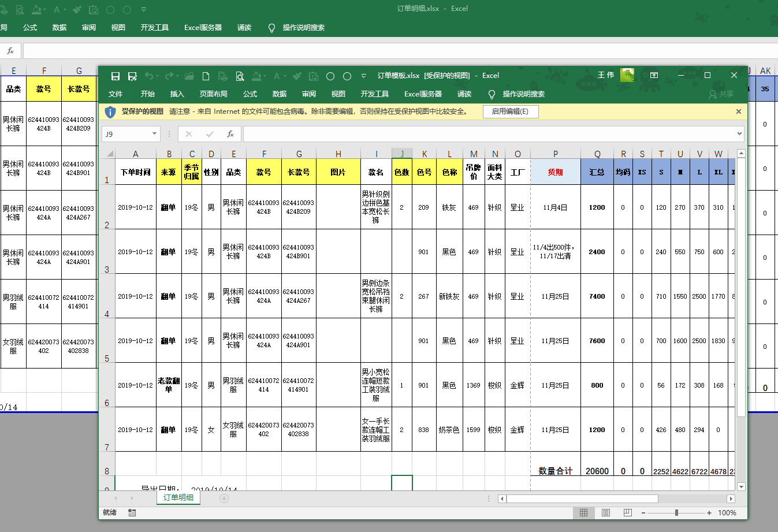
Task: Click the lightbulb Tell Me icon in front window
Action: [492, 94]
